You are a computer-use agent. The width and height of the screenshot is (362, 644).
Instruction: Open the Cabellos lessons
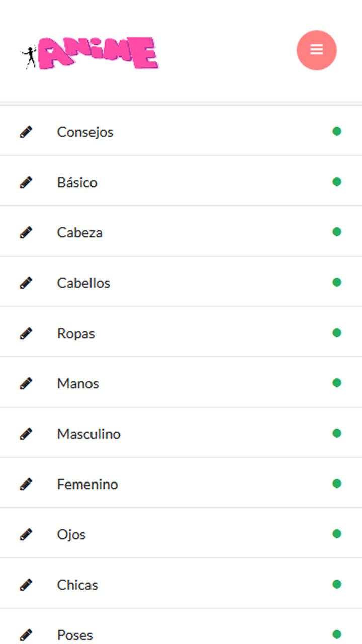[83, 283]
